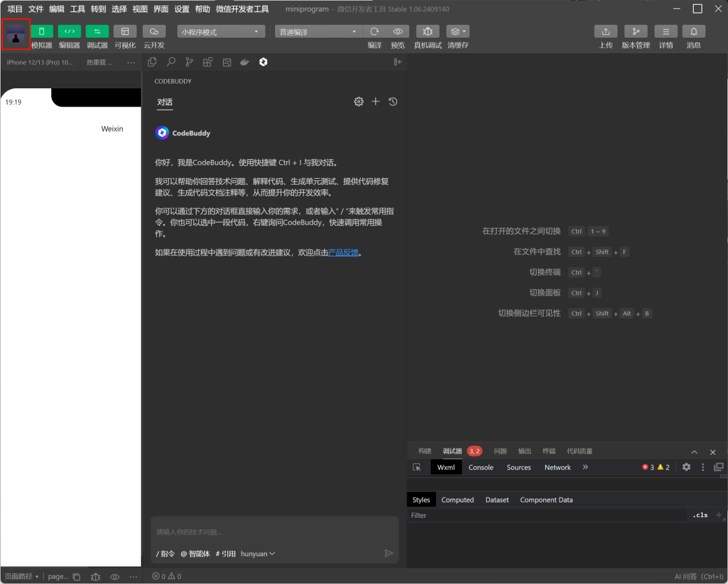This screenshot has height=584, width=728.
Task: Toggle the visualization (可视化) panel
Action: point(125,31)
